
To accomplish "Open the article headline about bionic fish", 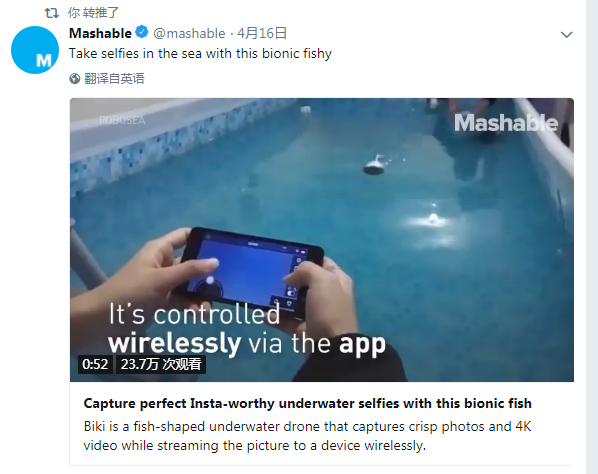I will point(307,403).
